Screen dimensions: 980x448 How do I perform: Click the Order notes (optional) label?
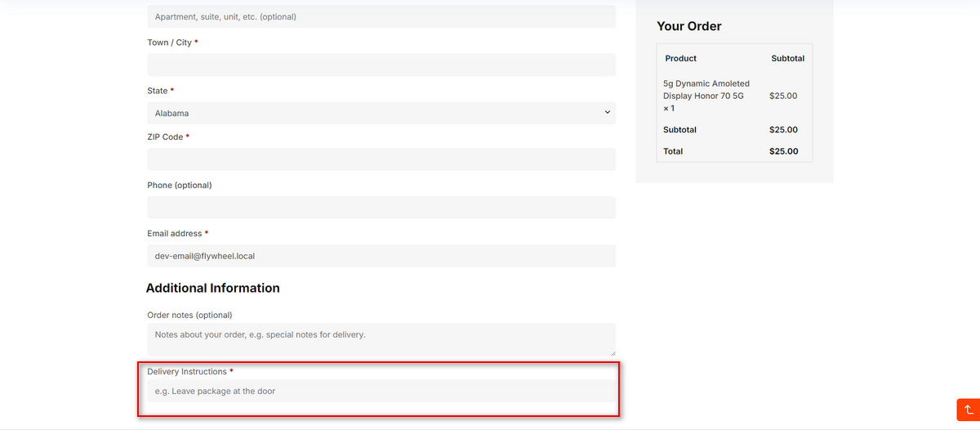click(x=189, y=315)
